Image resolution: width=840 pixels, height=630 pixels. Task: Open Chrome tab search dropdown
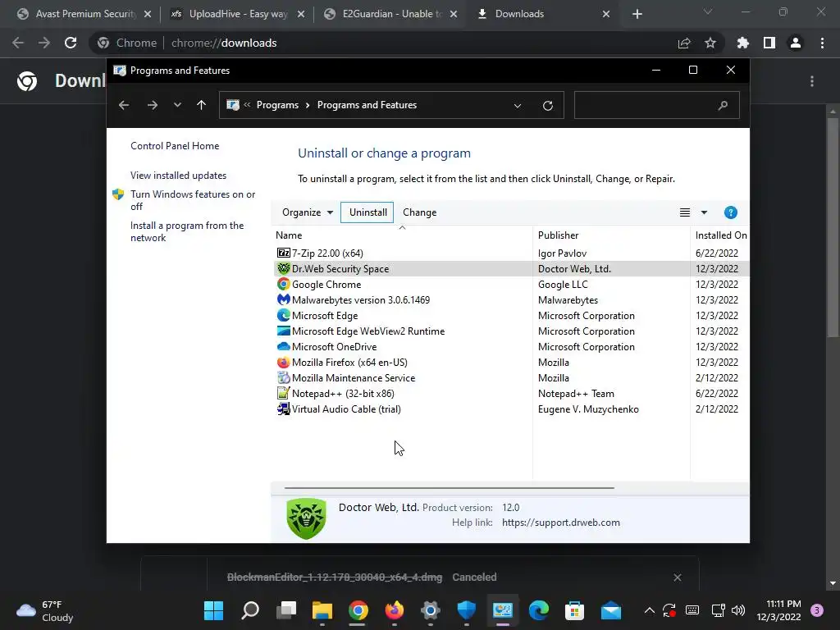pyautogui.click(x=708, y=11)
